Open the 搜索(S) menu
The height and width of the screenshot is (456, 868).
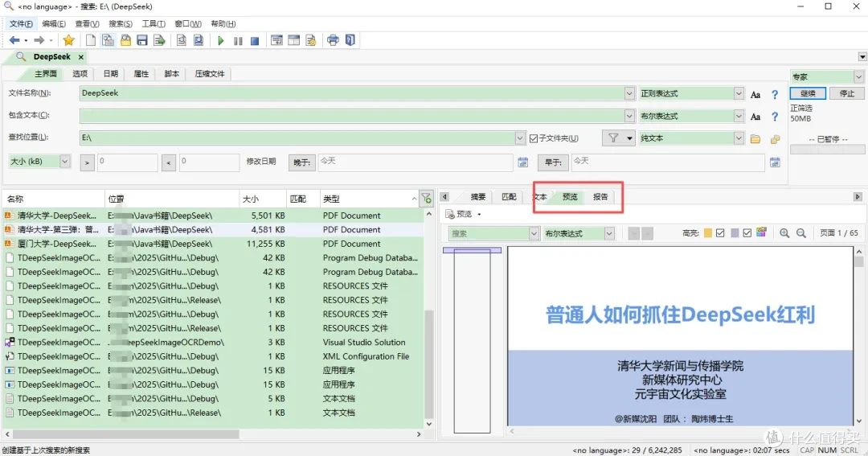(120, 23)
